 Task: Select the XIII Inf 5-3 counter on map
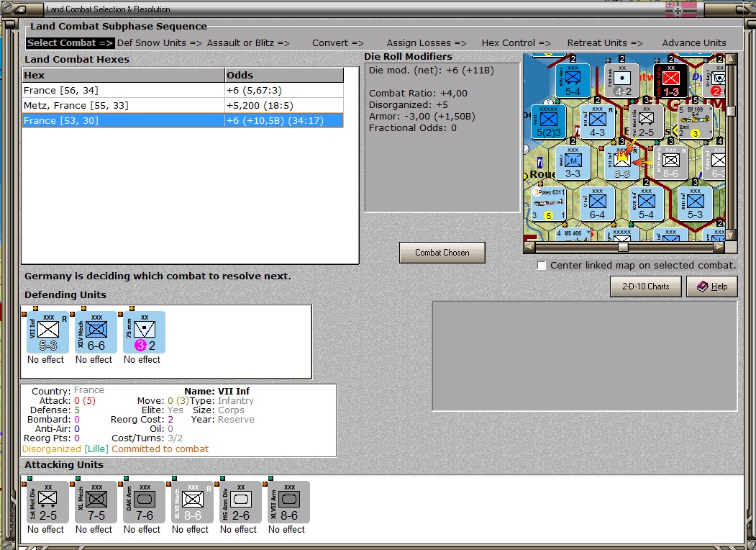(695, 204)
